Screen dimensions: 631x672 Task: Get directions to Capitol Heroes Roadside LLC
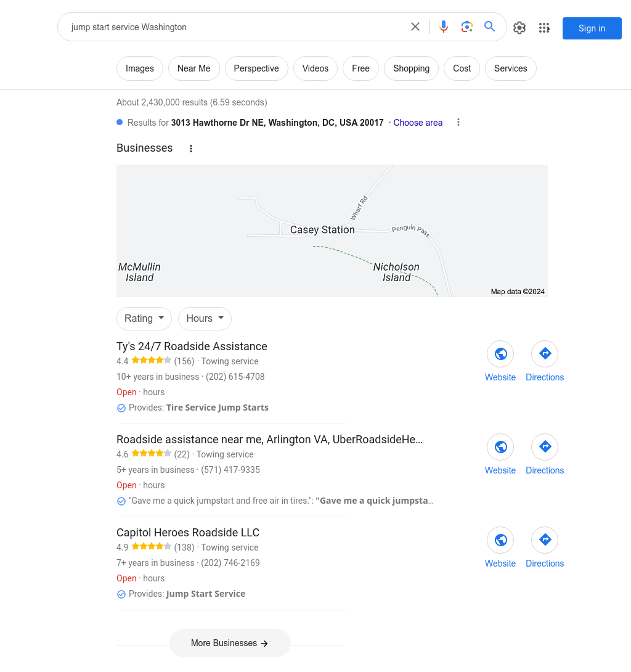pos(545,540)
